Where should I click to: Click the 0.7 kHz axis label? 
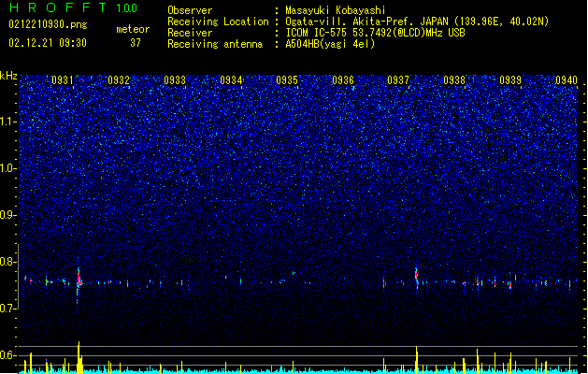(8, 309)
